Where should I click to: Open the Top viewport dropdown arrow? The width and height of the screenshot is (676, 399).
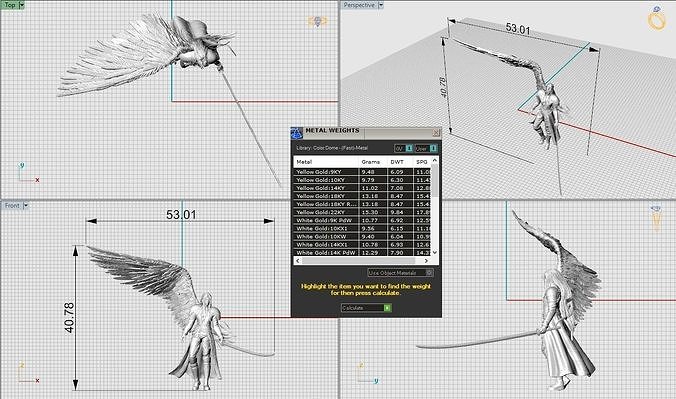tap(22, 5)
